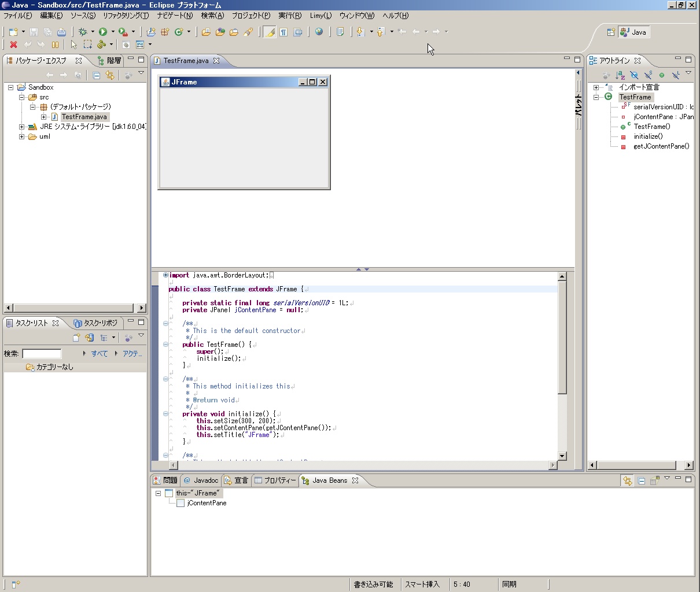Create a new task in Task List
Screen dimensions: 700x592
click(x=76, y=338)
